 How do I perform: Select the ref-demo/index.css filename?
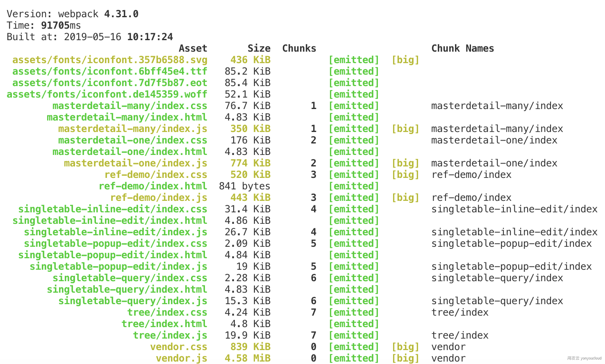pyautogui.click(x=155, y=174)
